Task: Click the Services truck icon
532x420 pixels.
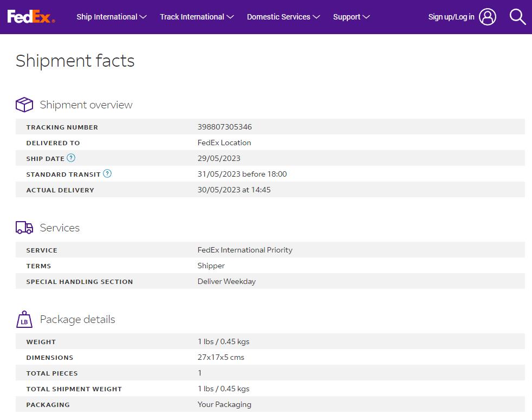Action: (x=24, y=228)
